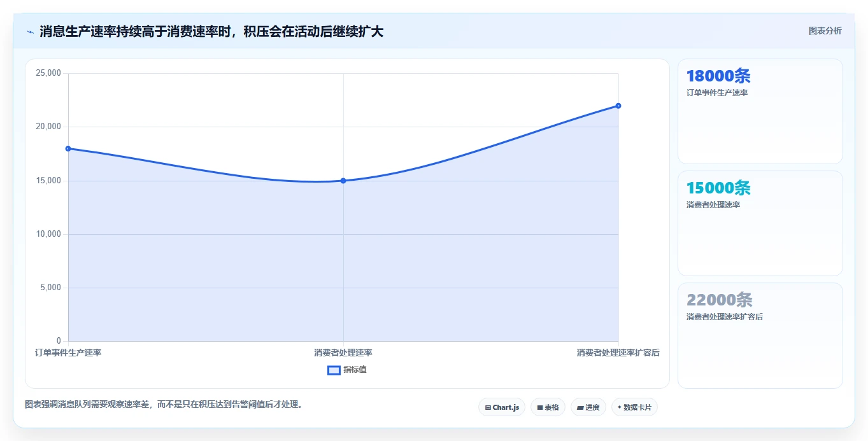
Task: Click the 消费者处理速率扩容后 label in the card
Action: pos(725,317)
